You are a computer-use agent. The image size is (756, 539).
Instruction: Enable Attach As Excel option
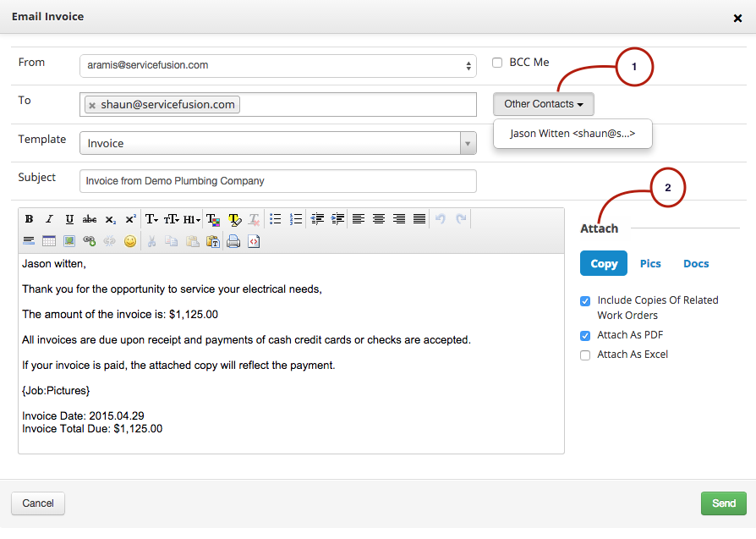pos(585,355)
